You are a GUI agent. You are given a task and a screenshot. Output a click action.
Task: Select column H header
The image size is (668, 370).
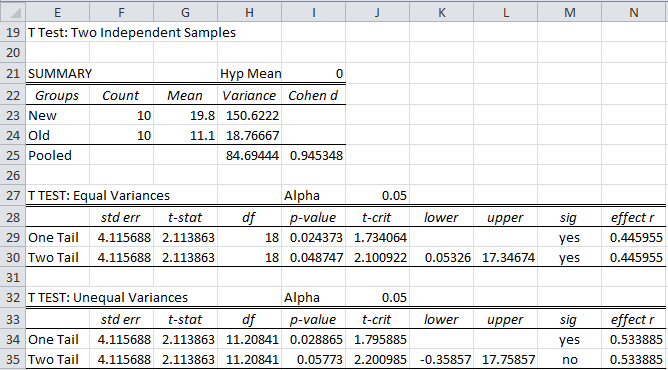250,12
